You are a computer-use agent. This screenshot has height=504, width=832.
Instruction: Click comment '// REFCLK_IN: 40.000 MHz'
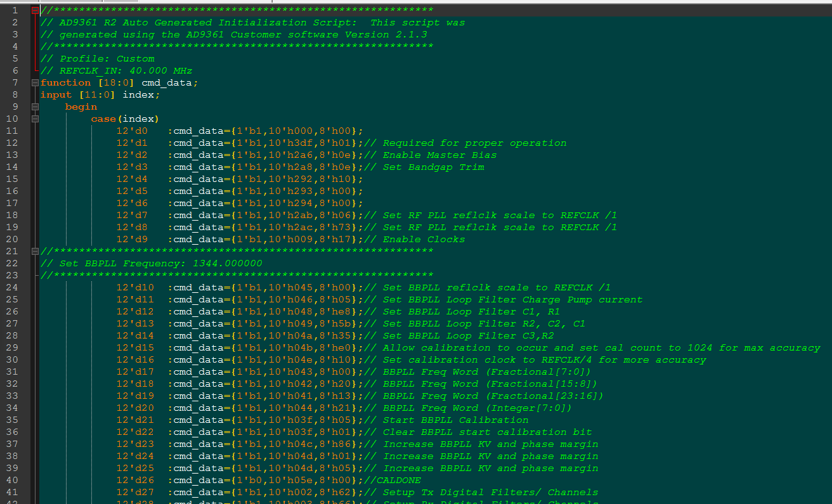[x=117, y=71]
